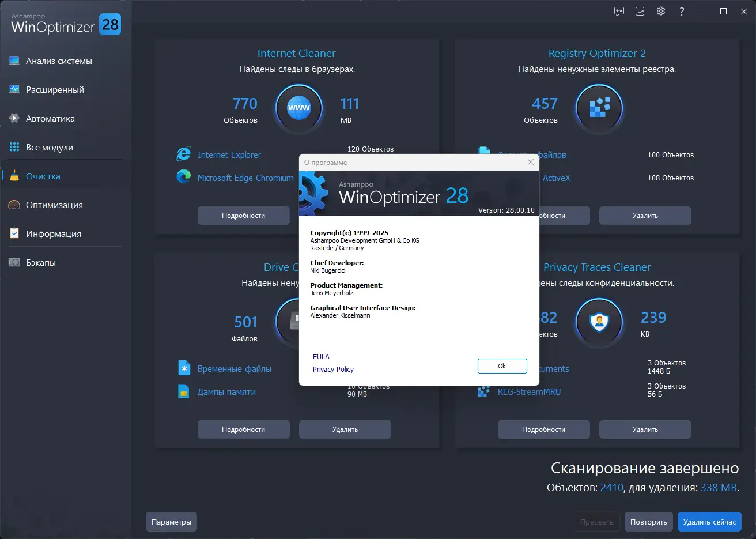Click Подробности under Internet Cleaner

(x=244, y=216)
